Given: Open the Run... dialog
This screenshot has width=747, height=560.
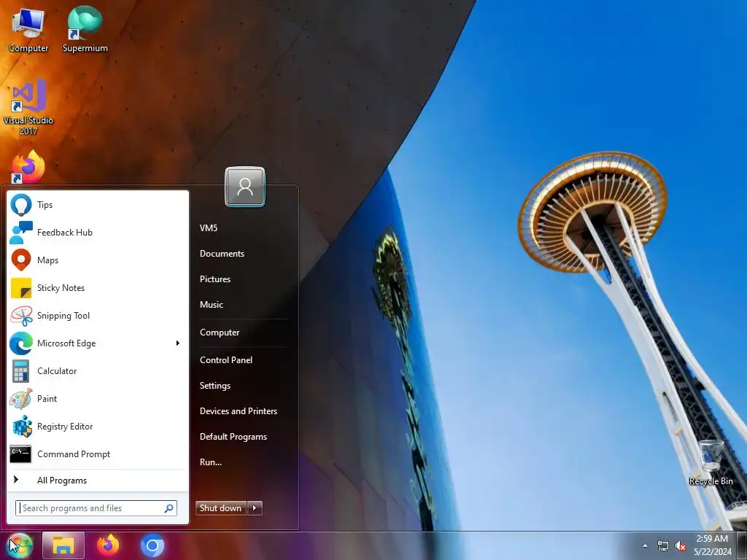Looking at the screenshot, I should 211,462.
